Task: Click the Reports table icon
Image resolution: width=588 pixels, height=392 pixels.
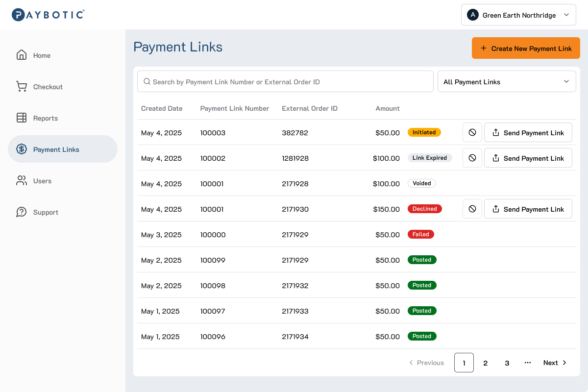Action: (22, 118)
